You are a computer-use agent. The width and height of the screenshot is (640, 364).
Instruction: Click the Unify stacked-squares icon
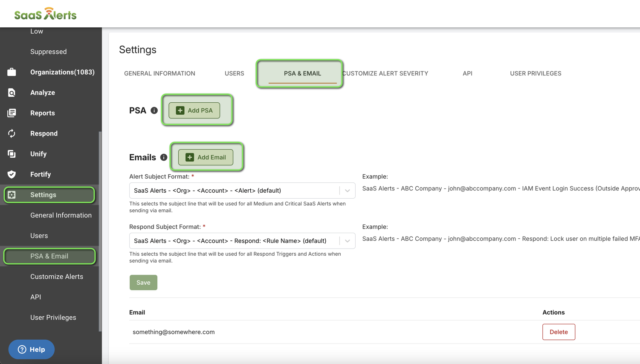coord(12,154)
